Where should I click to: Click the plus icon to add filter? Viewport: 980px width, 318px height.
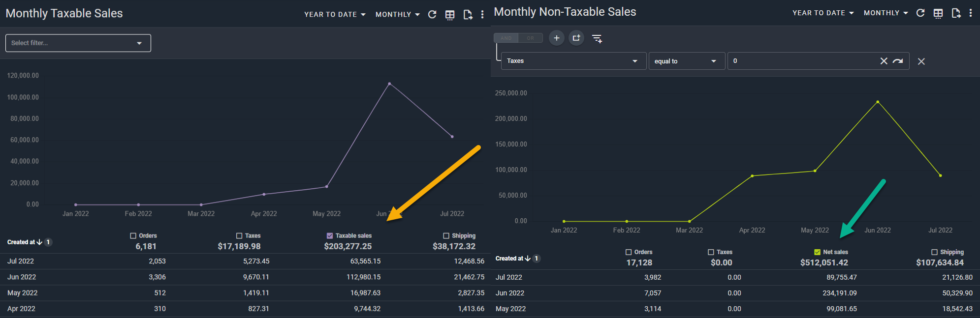click(x=557, y=38)
